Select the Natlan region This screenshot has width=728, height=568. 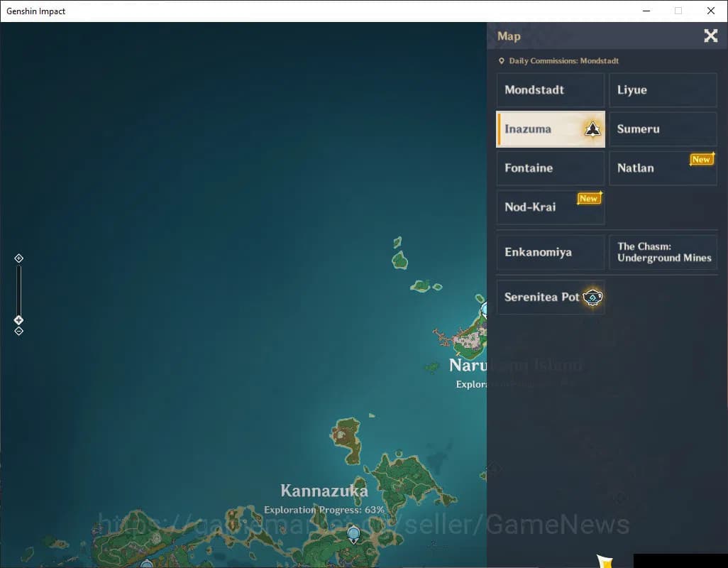(x=663, y=168)
